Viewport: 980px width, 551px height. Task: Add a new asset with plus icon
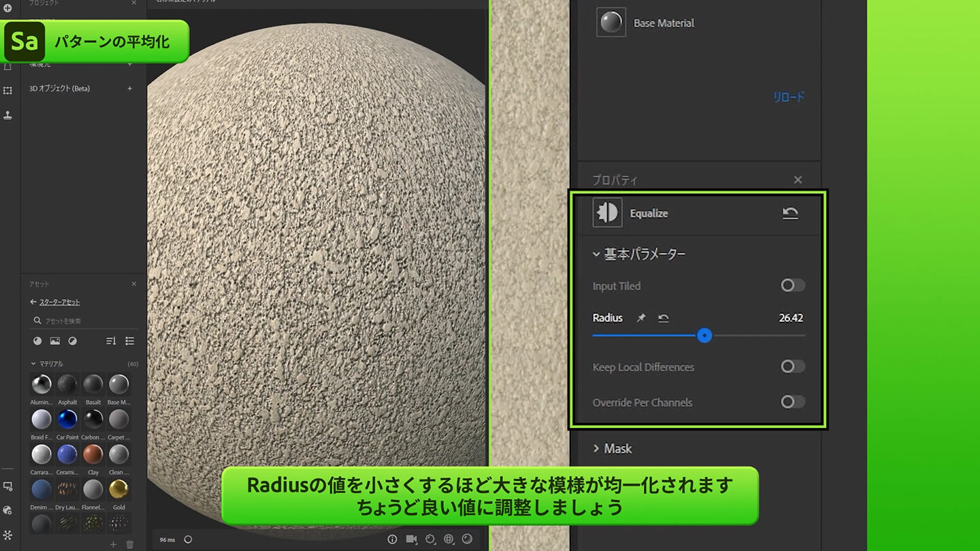(113, 544)
